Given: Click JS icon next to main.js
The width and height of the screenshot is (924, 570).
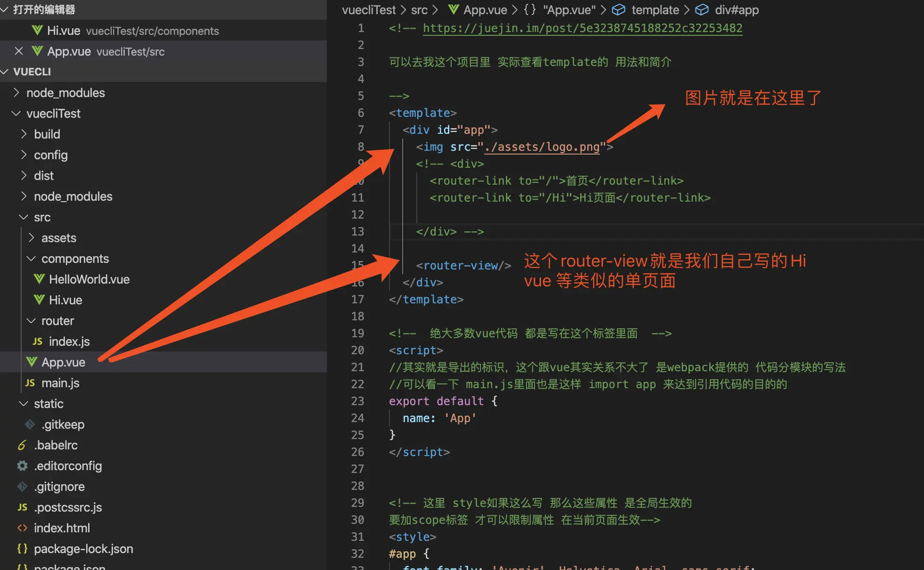Looking at the screenshot, I should (30, 383).
